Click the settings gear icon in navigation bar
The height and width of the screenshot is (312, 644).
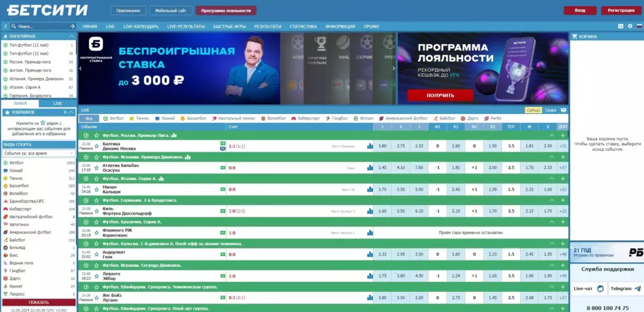click(630, 26)
